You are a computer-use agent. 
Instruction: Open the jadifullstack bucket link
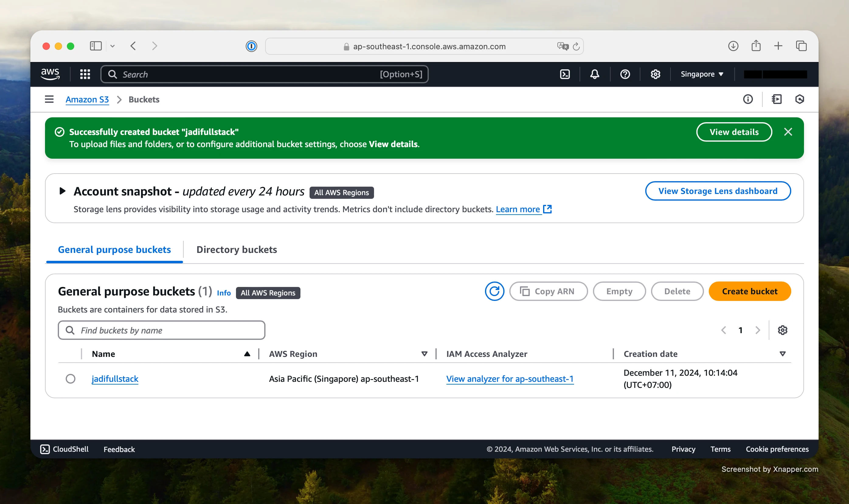coord(115,379)
